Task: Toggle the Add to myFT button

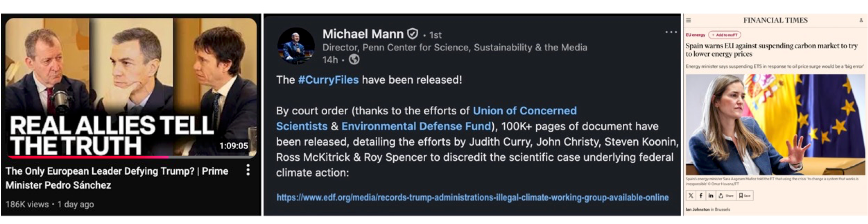Action: tap(724, 35)
